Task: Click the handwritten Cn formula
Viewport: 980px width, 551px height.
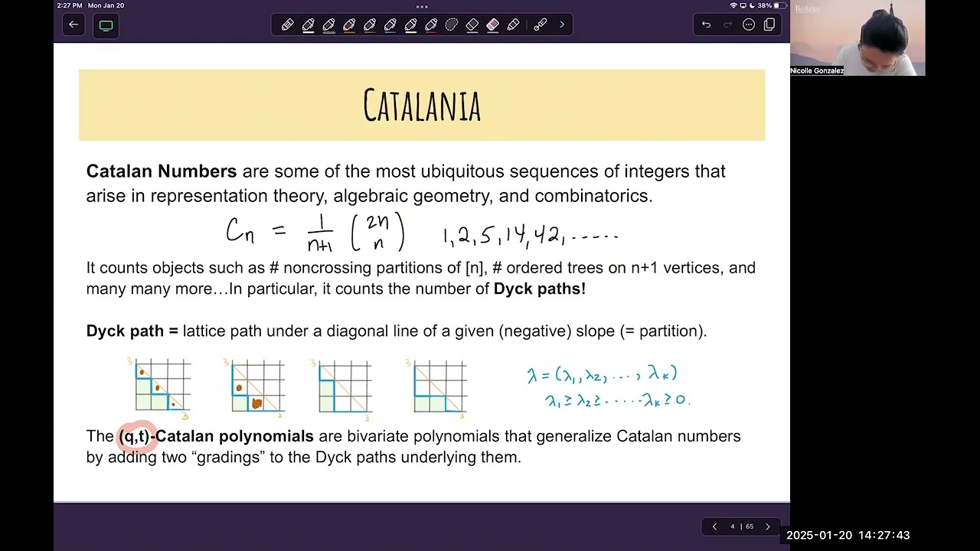Action: tap(315, 233)
